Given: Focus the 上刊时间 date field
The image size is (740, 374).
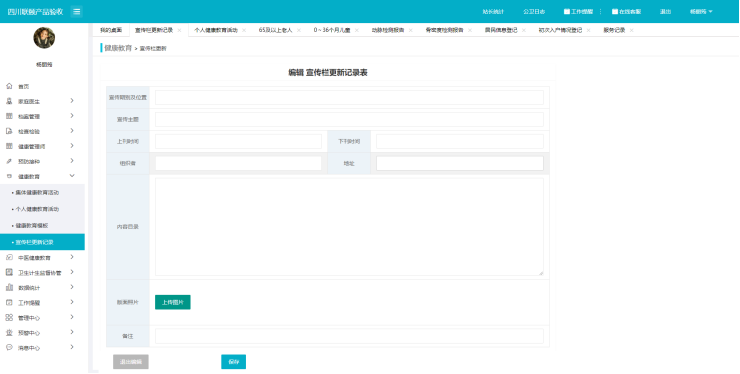Looking at the screenshot, I should (x=238, y=141).
